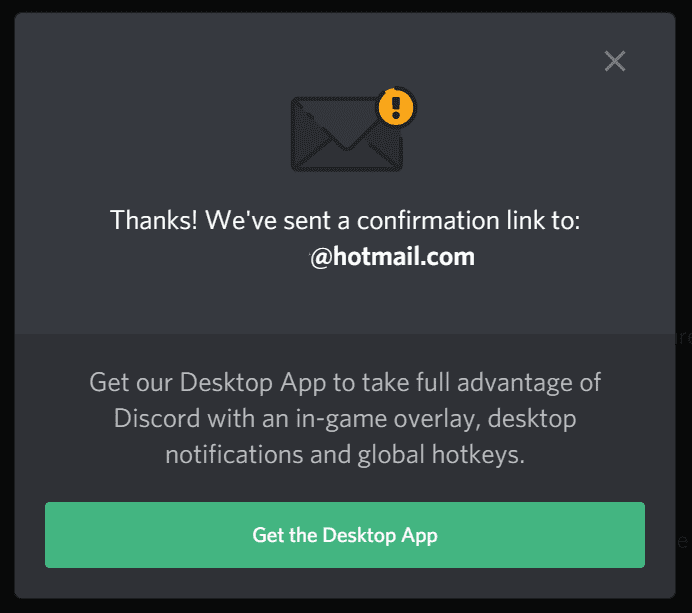Click the green button's "Desktop App" label

coord(380,536)
